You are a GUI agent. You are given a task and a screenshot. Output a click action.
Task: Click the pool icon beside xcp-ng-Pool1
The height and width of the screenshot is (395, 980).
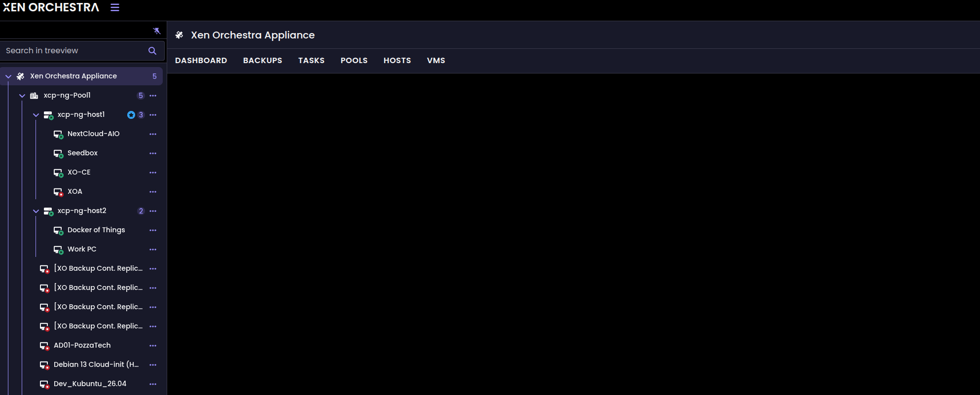tap(34, 96)
